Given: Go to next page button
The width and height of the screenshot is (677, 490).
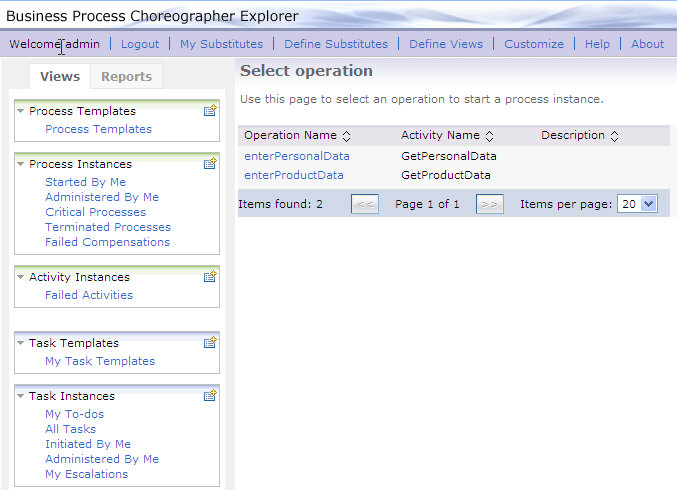Looking at the screenshot, I should pyautogui.click(x=490, y=204).
